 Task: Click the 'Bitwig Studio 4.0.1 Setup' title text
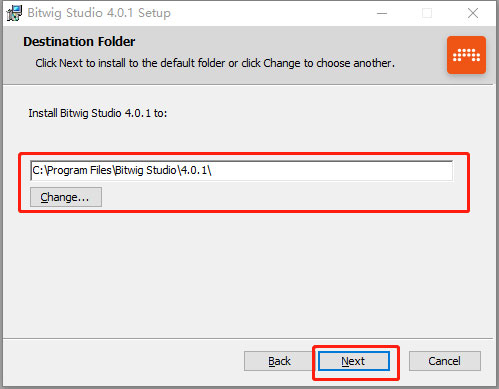point(99,13)
